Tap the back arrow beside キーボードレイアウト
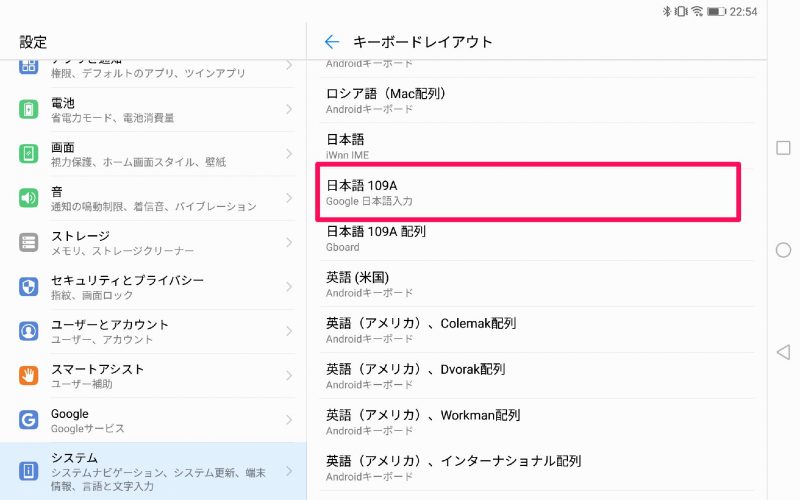This screenshot has width=800, height=500. click(332, 42)
